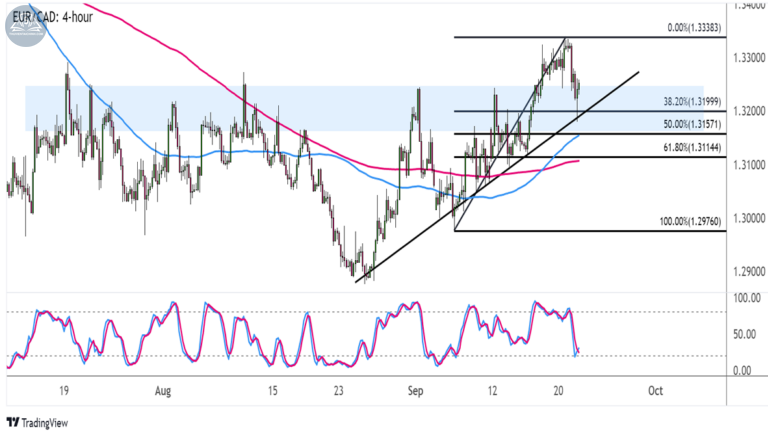Select the 61.80%(1.31144) Fibonacci label
Image resolution: width=768 pixels, height=432 pixels.
(x=692, y=147)
